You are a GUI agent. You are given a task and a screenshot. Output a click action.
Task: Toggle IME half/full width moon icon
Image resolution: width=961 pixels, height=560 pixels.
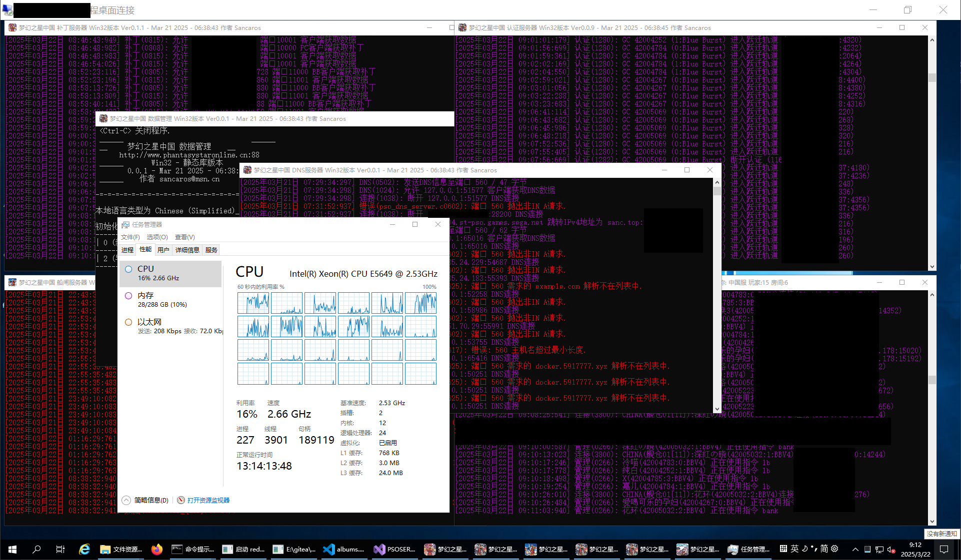tap(804, 549)
